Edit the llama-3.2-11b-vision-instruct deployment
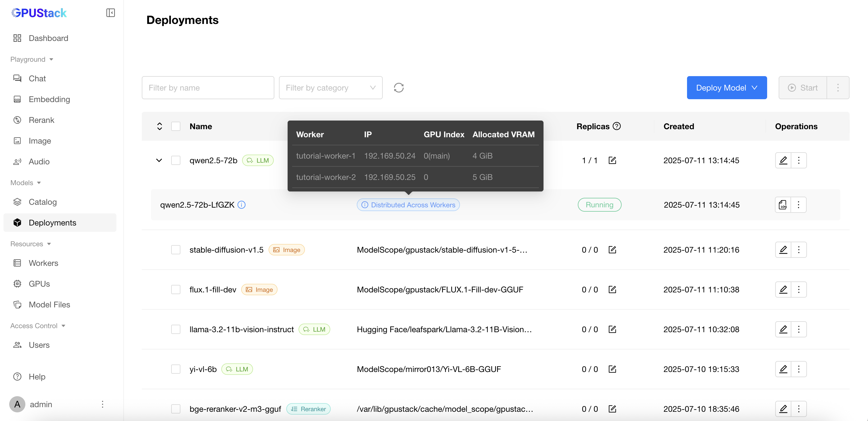The image size is (868, 421). click(783, 329)
